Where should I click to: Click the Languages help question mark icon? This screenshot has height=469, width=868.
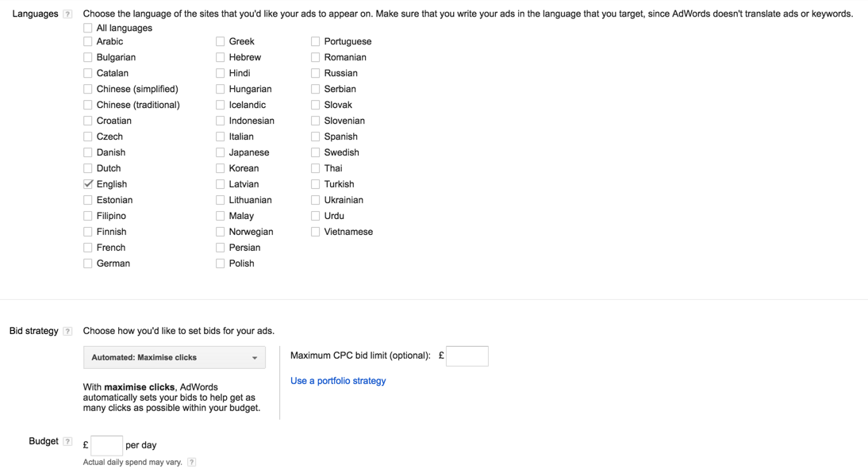point(67,14)
